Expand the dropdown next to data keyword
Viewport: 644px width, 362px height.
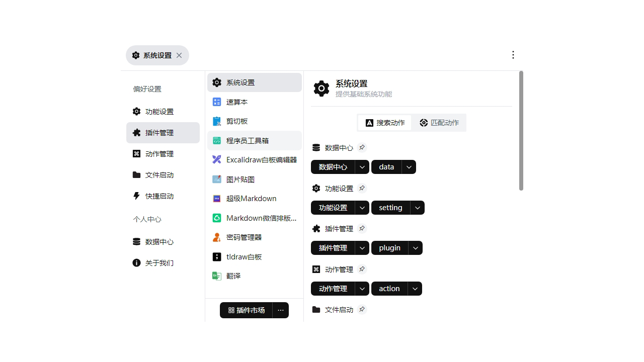coord(409,166)
